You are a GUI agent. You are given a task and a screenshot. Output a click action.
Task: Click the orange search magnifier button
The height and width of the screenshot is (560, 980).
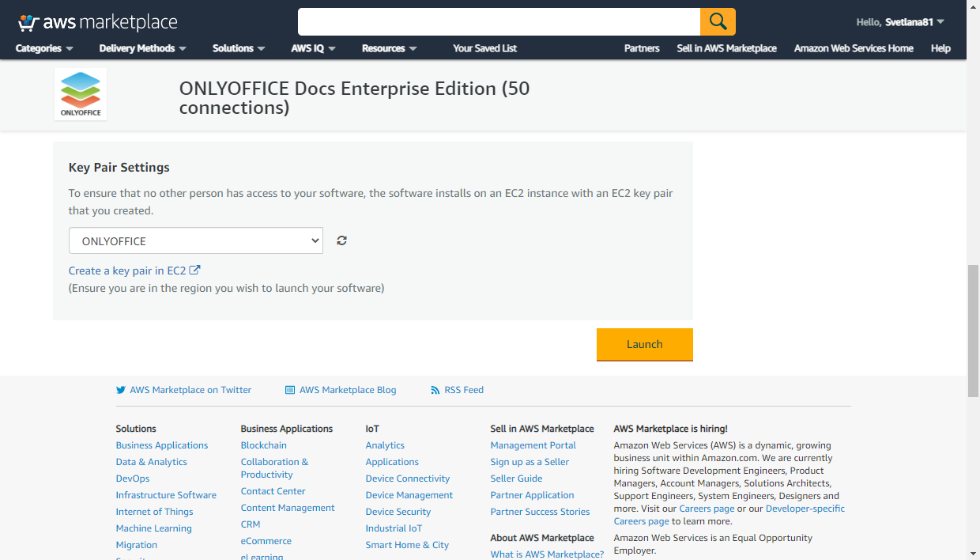coord(718,21)
